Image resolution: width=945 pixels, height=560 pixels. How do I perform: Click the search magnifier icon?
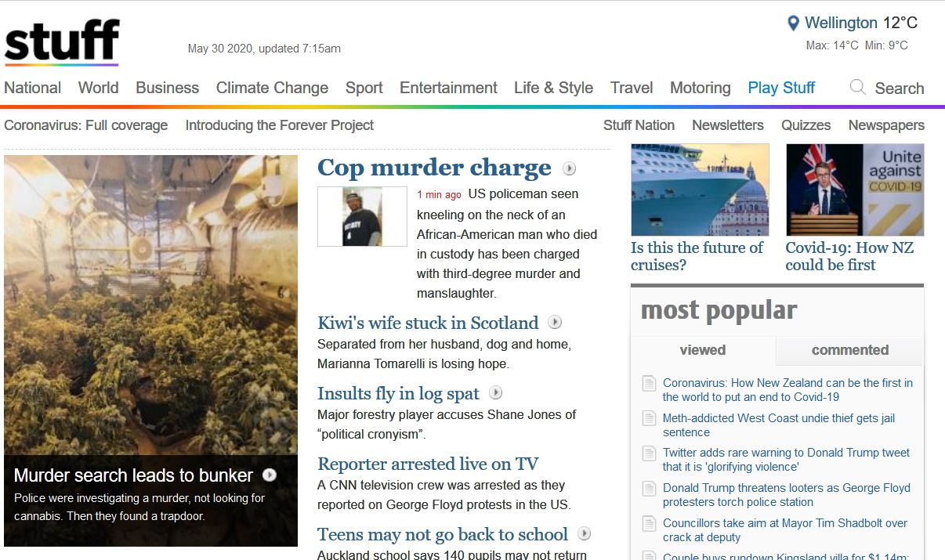coord(858,87)
